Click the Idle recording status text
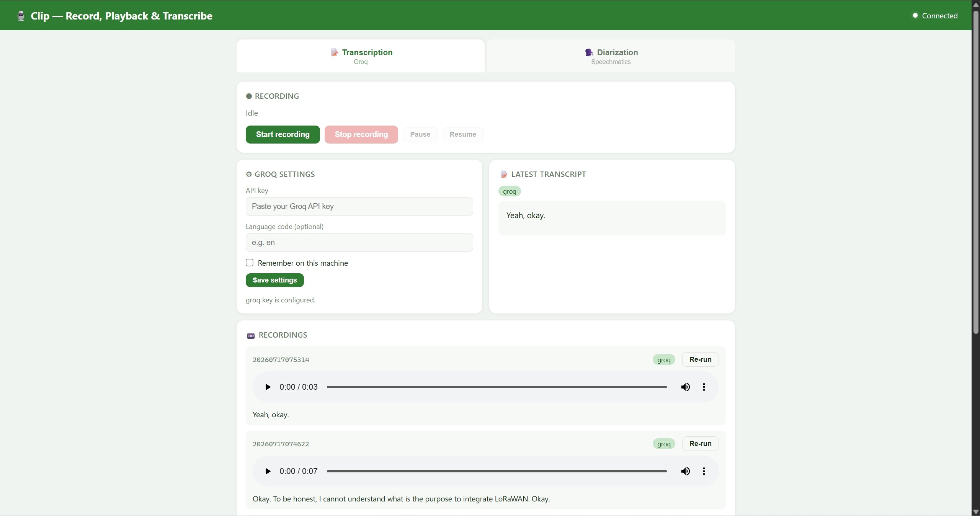The width and height of the screenshot is (980, 516). pos(252,113)
